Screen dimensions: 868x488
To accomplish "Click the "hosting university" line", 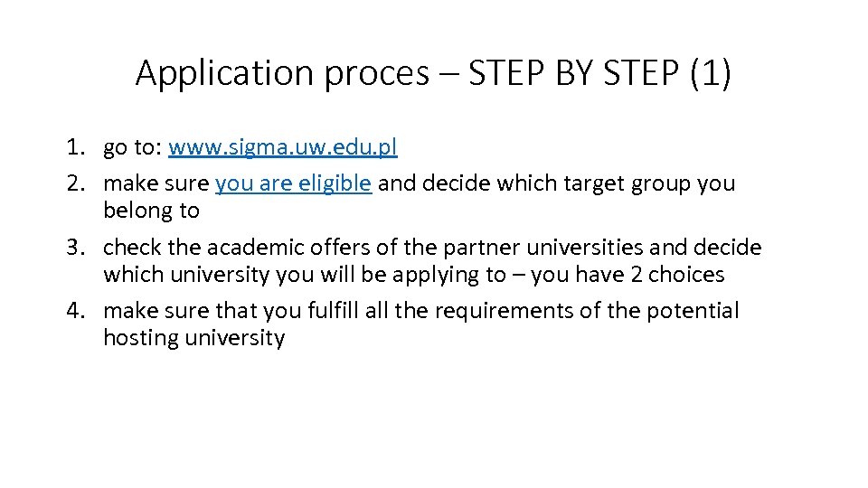I will point(193,339).
